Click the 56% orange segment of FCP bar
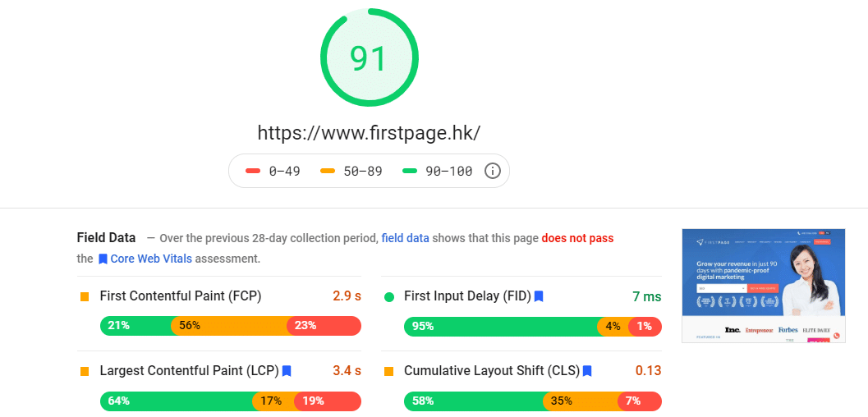The width and height of the screenshot is (868, 417). (x=229, y=326)
